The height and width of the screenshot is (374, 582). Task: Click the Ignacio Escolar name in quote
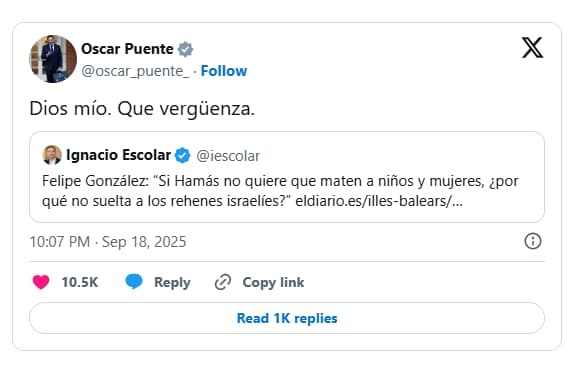coord(118,155)
